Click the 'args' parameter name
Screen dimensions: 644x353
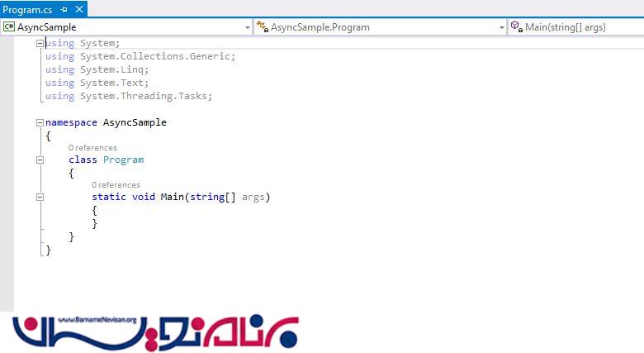[x=253, y=197]
